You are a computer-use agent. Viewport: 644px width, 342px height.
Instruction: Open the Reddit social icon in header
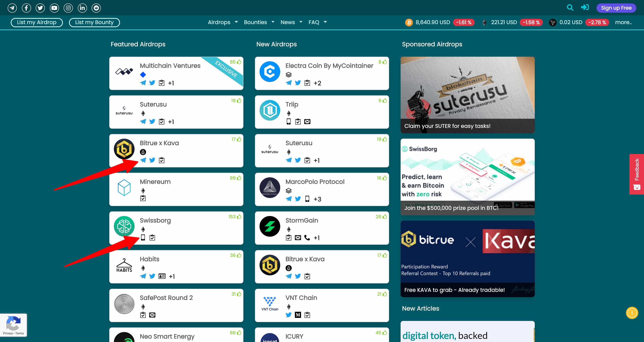[x=96, y=8]
